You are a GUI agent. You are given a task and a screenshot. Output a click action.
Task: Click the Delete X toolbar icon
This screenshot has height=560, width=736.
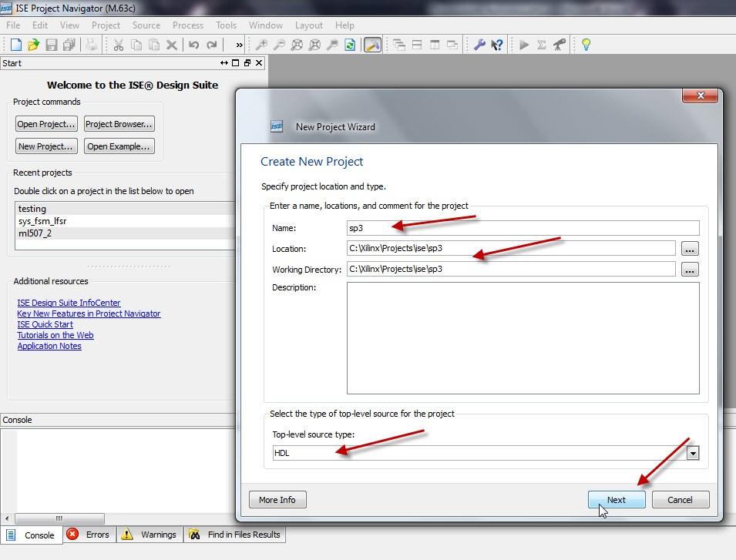[172, 45]
